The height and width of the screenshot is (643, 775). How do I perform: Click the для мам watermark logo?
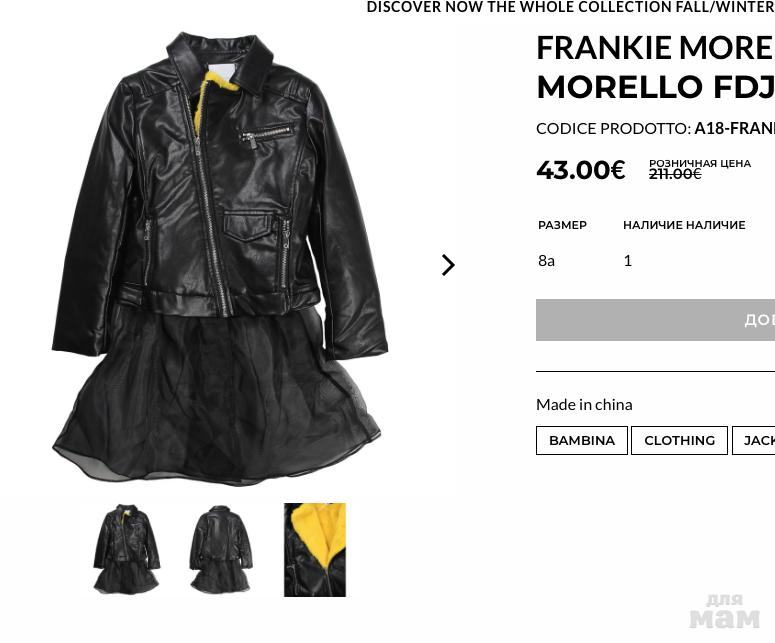[x=724, y=611]
